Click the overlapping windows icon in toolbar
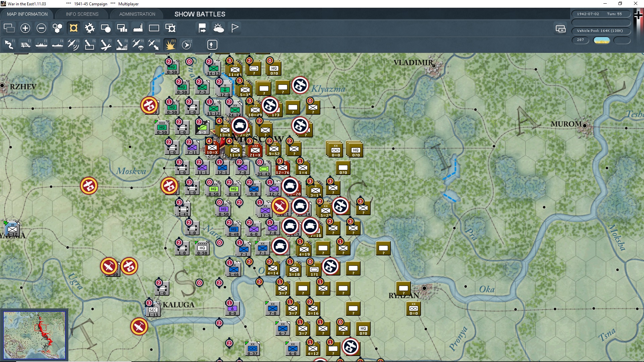Viewport: 644px width, 362px height. (x=9, y=28)
